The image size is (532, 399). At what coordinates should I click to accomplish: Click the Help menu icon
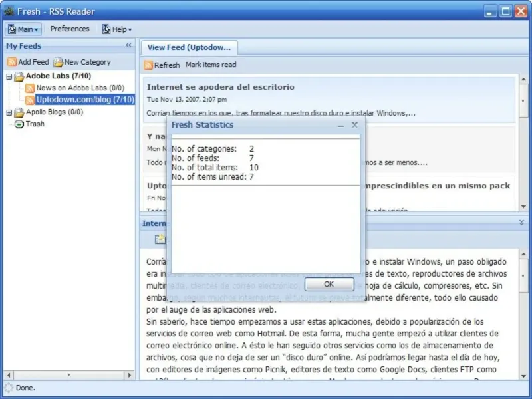click(x=106, y=29)
